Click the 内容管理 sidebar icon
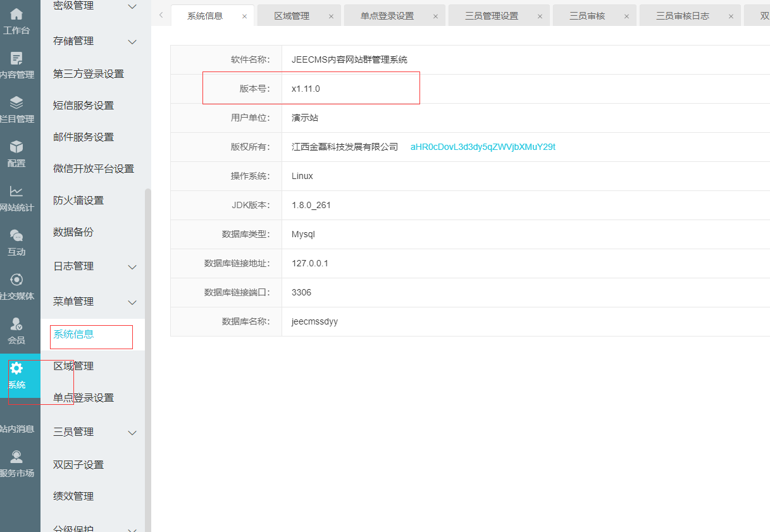 pyautogui.click(x=16, y=59)
